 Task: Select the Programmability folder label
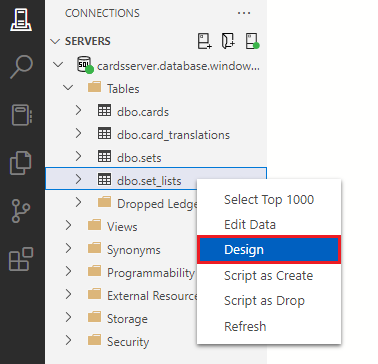(151, 273)
